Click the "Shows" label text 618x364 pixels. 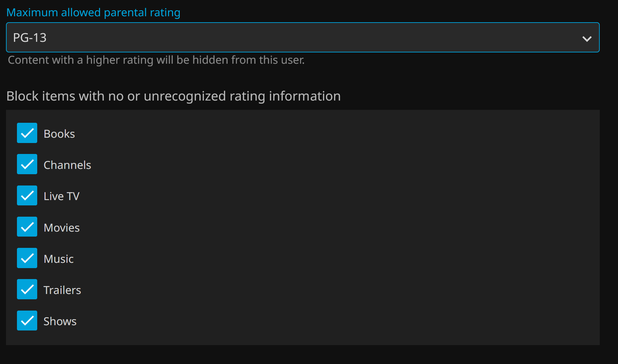tap(60, 321)
